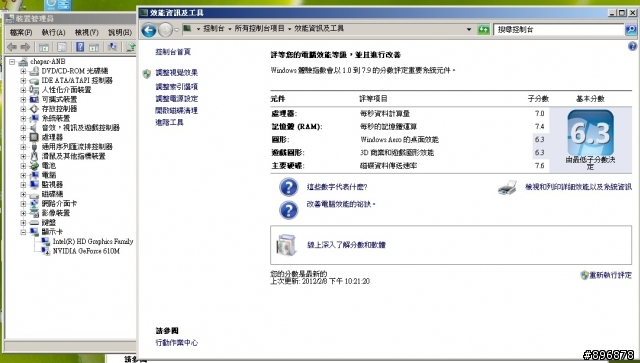Open help via blue question mark icon
The image size is (640, 363).
coord(632,46)
